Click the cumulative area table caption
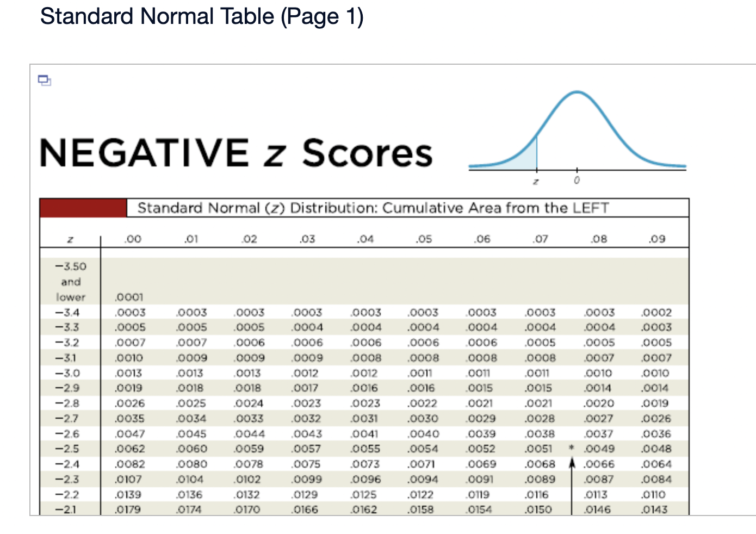This screenshot has height=534, width=756. click(374, 208)
